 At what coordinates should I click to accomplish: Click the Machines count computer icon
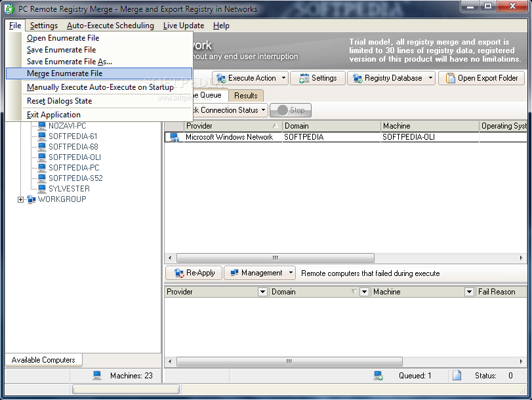click(97, 376)
